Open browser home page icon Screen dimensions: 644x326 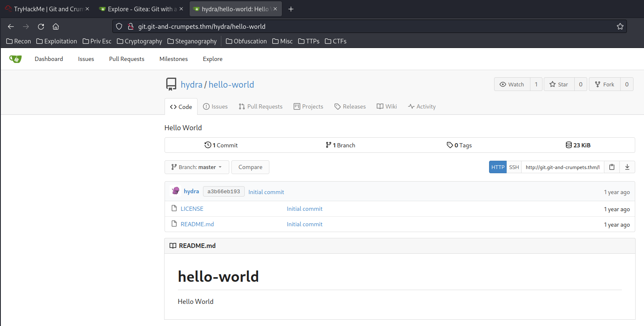tap(56, 27)
